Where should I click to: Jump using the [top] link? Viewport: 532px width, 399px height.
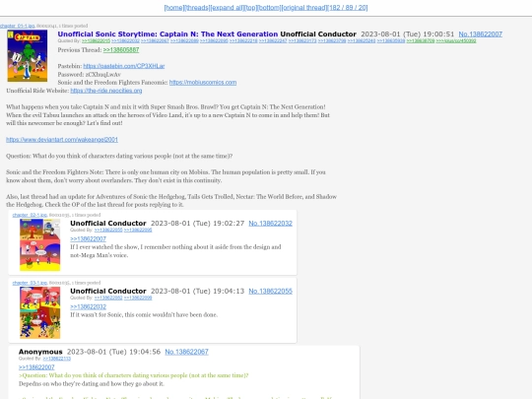250,8
